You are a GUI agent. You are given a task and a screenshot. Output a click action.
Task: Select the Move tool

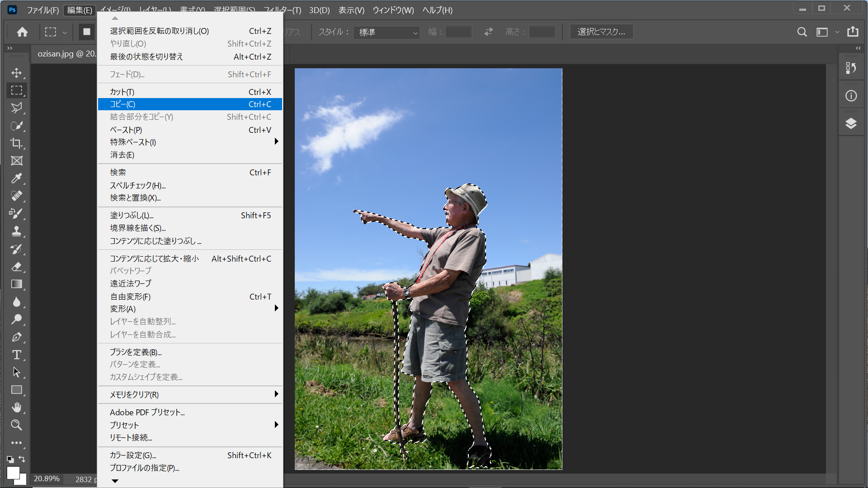(17, 73)
